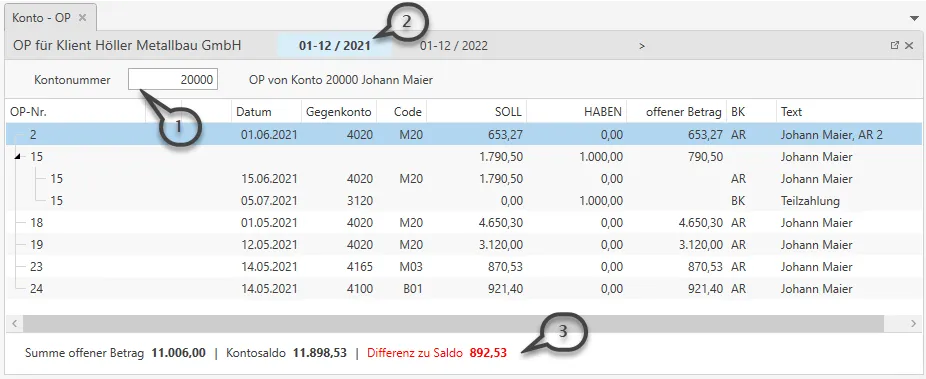Image resolution: width=926 pixels, height=379 pixels.
Task: Click the OP von Konto 20000 Johann Maier label
Action: click(341, 80)
